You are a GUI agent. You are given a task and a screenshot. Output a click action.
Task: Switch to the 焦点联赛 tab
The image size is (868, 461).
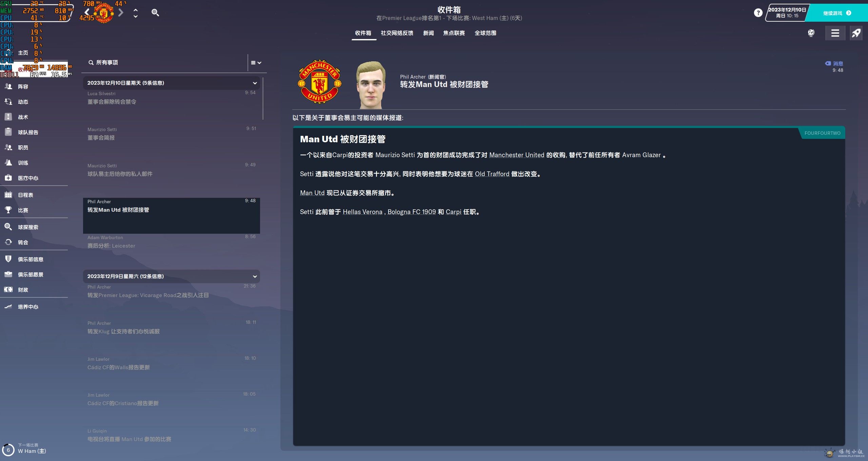tap(454, 33)
